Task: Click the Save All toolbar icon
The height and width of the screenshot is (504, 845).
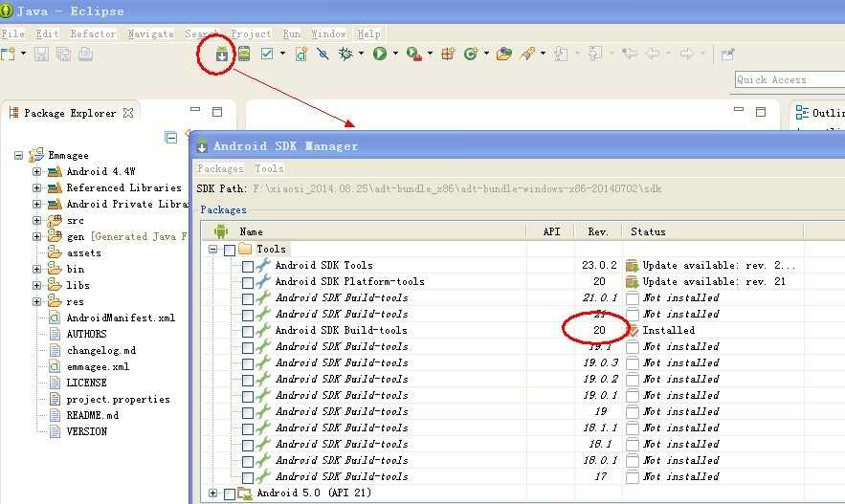Action: click(63, 54)
